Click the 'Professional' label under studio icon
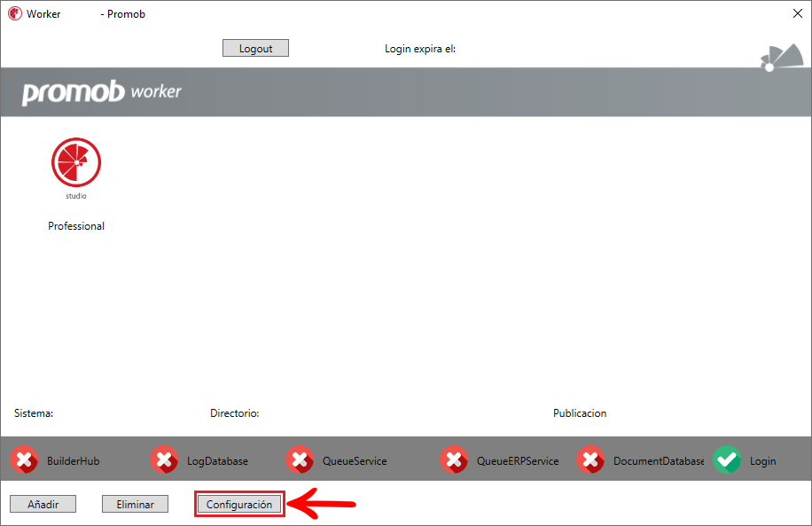This screenshot has height=526, width=812. click(76, 226)
